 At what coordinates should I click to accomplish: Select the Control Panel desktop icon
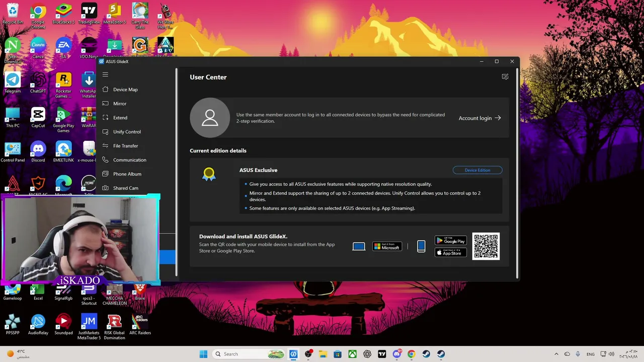(x=13, y=152)
